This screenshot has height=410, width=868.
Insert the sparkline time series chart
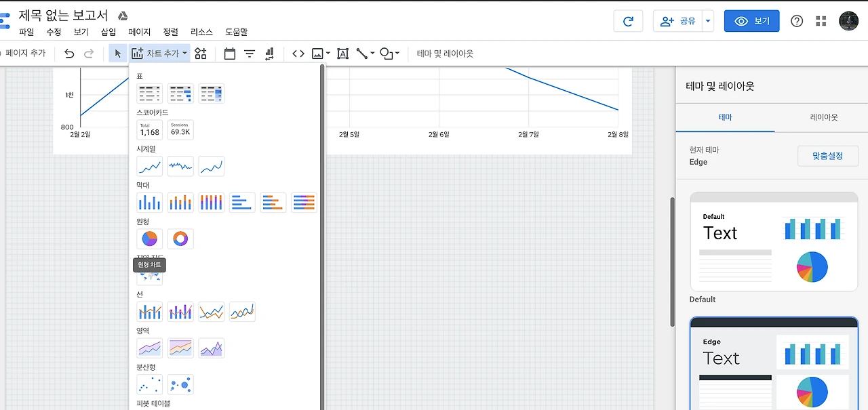click(180, 166)
